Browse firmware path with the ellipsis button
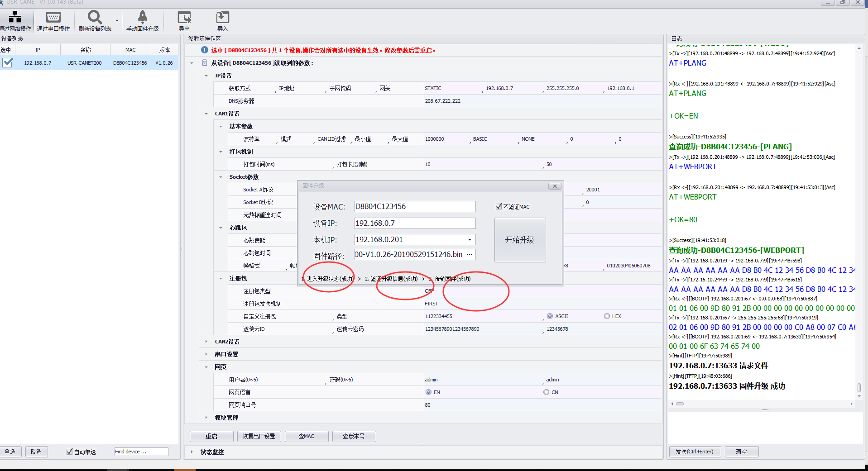The height and width of the screenshot is (471, 868). pos(470,254)
